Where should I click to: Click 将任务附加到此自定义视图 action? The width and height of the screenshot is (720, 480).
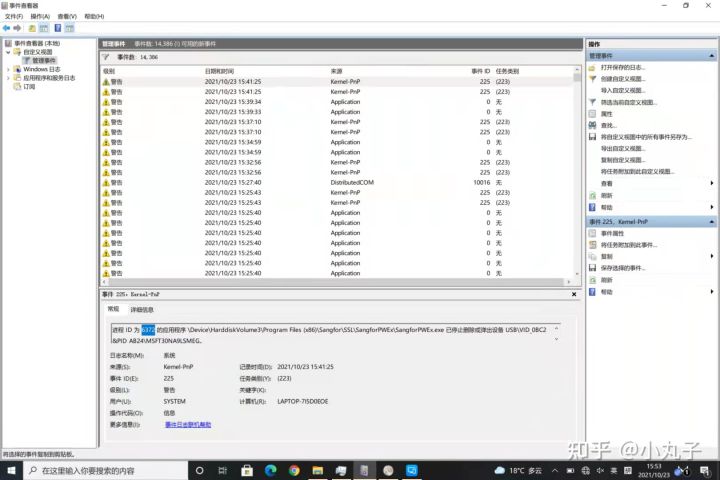point(637,172)
